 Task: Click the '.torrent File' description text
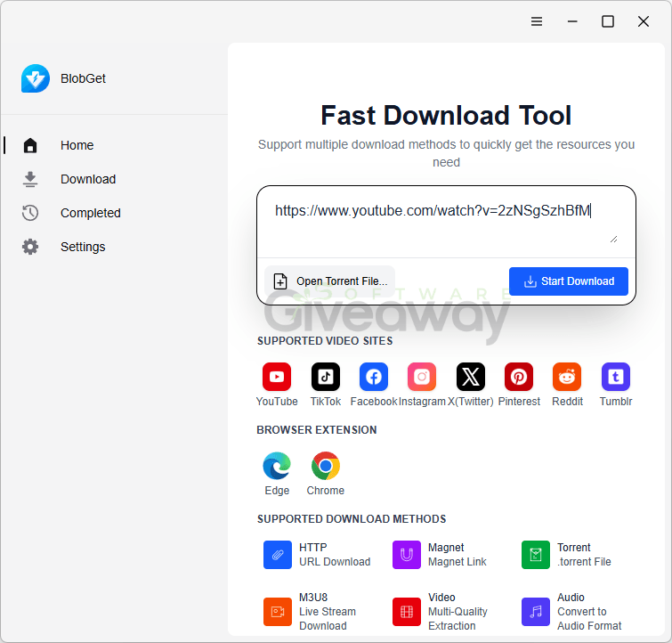(584, 562)
